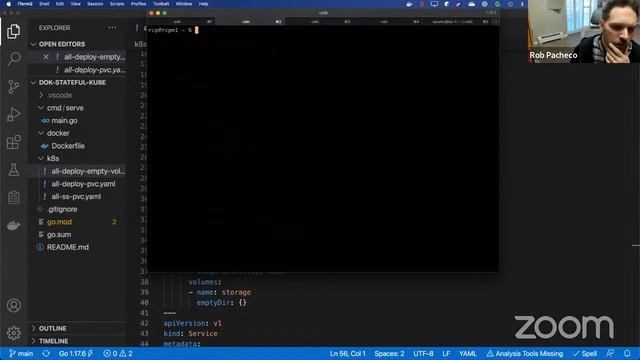This screenshot has height=360, width=640.
Task: Click the synchronize changes icon in status bar
Action: [x=46, y=353]
